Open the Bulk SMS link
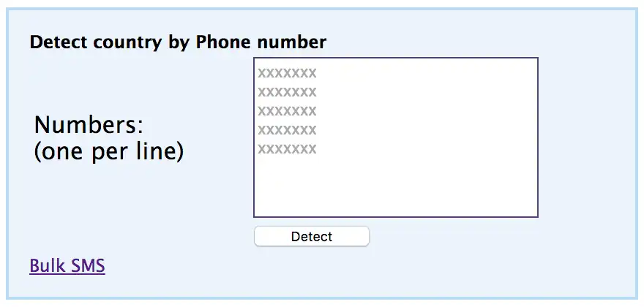The height and width of the screenshot is (307, 644). 67,265
